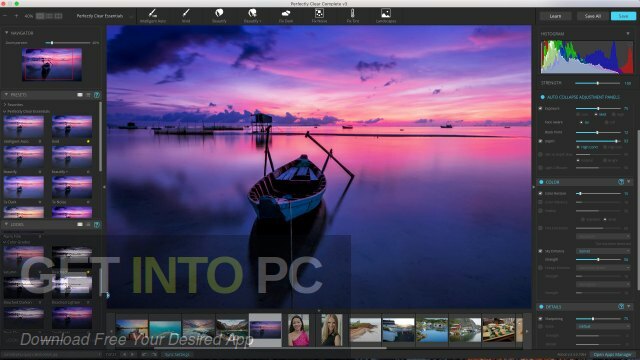Screen dimensions: 640x360
Task: Switch to the first single-image view mode icon
Action: [x=40, y=16]
